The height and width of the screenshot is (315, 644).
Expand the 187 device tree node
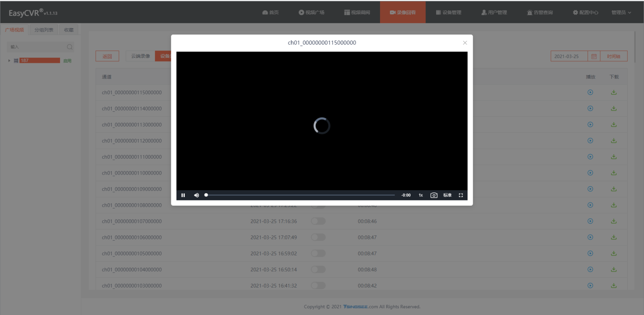click(x=9, y=60)
